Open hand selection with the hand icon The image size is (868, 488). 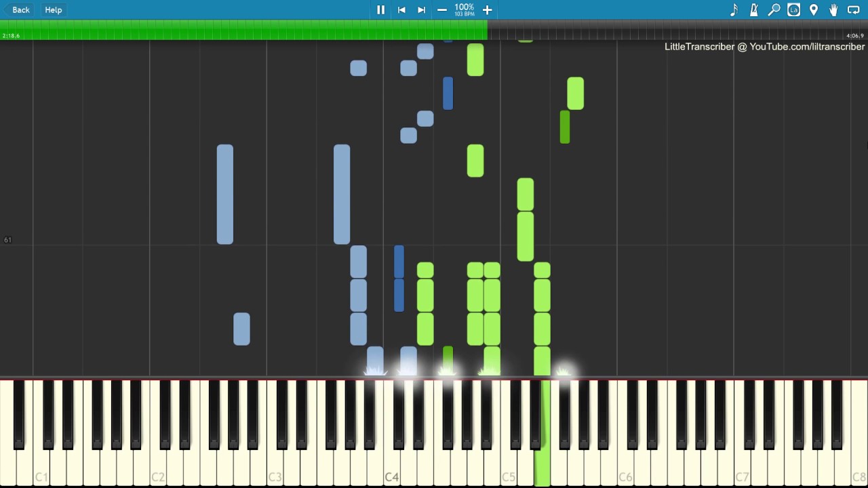click(833, 9)
